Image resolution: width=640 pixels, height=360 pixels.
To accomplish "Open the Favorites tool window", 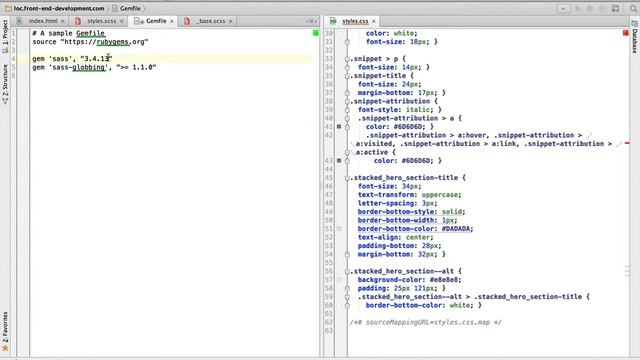I will [5, 331].
